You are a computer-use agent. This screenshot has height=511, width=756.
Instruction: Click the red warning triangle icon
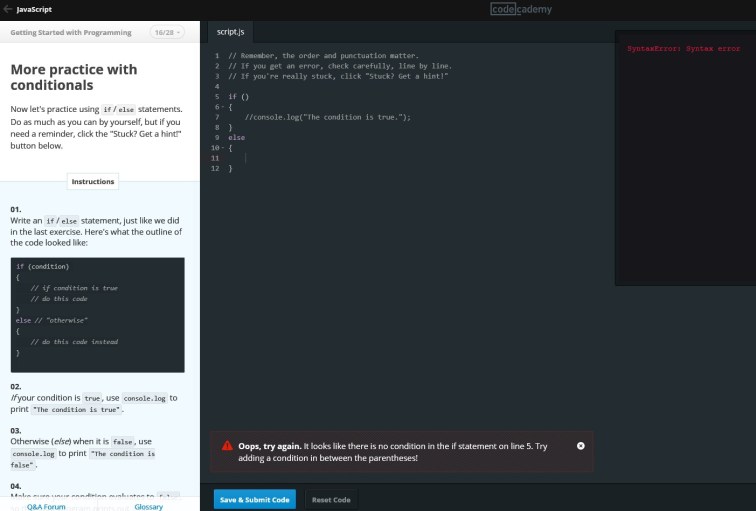pyautogui.click(x=228, y=445)
